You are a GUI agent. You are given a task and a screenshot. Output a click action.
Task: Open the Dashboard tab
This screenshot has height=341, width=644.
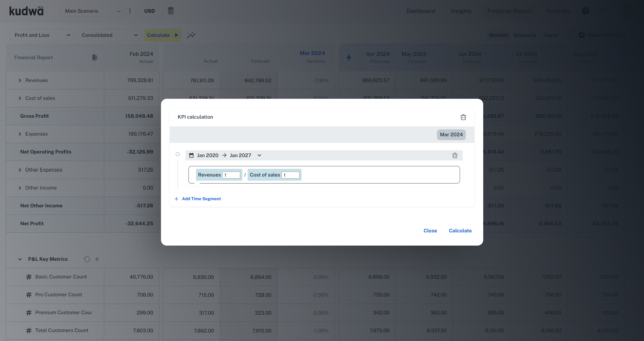[420, 11]
